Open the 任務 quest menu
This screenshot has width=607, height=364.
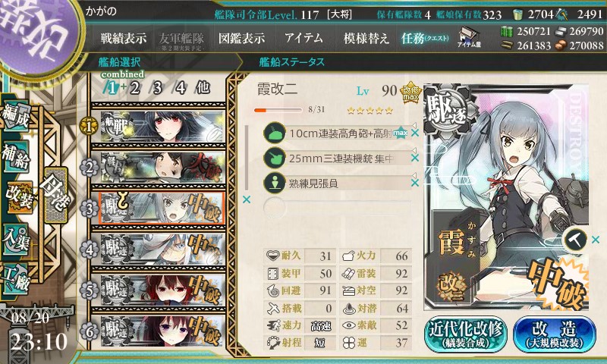pos(425,38)
